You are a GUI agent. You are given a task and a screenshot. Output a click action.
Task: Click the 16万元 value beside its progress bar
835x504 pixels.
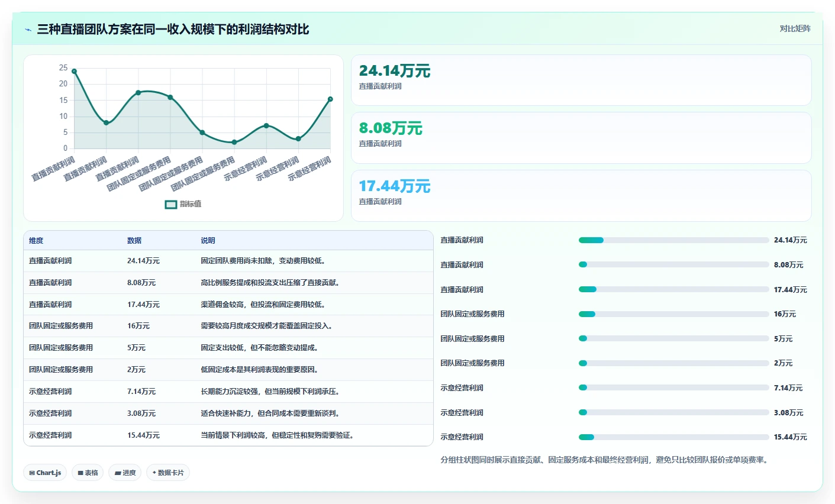click(785, 314)
